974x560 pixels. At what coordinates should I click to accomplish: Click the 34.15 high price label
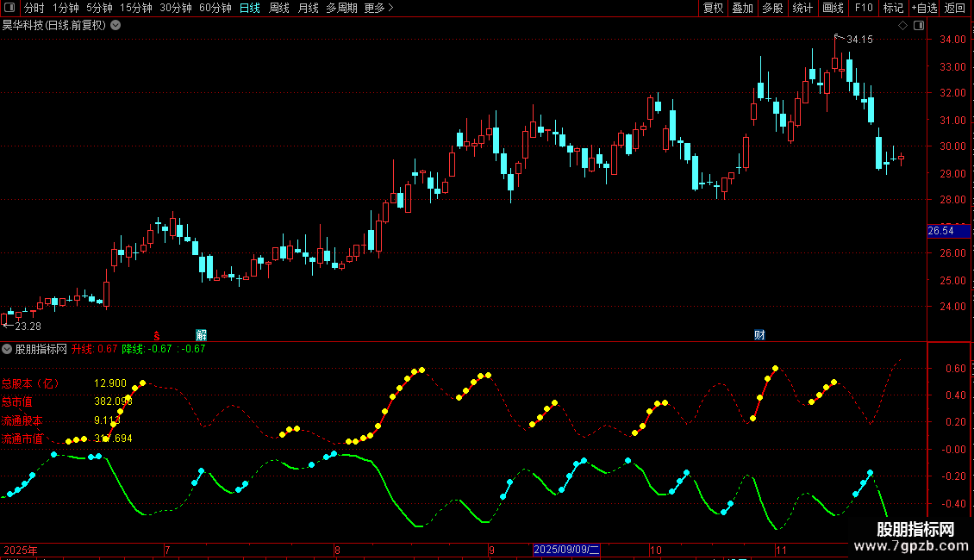[x=859, y=40]
